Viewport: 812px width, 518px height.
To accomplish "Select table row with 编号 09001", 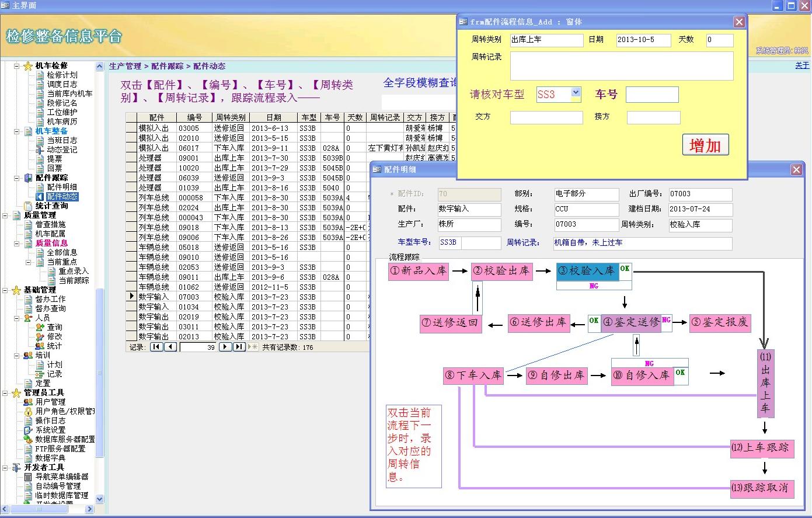I will click(x=292, y=158).
